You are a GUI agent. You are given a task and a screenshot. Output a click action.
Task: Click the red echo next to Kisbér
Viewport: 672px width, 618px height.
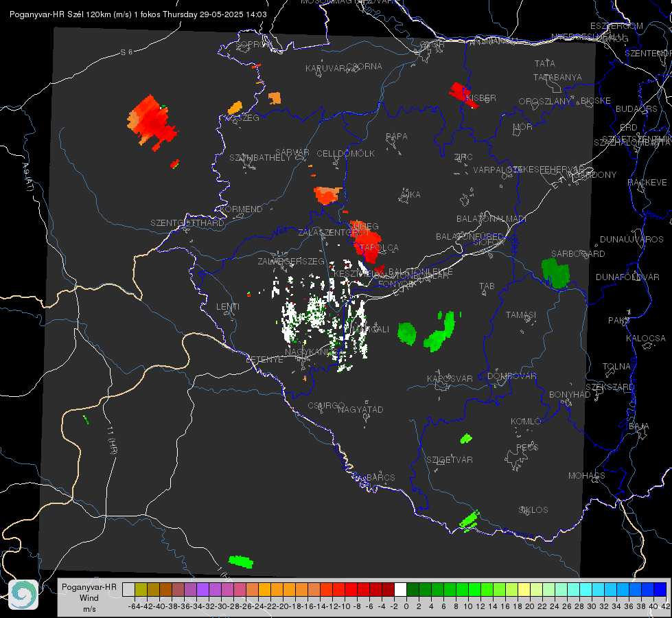[x=463, y=95]
